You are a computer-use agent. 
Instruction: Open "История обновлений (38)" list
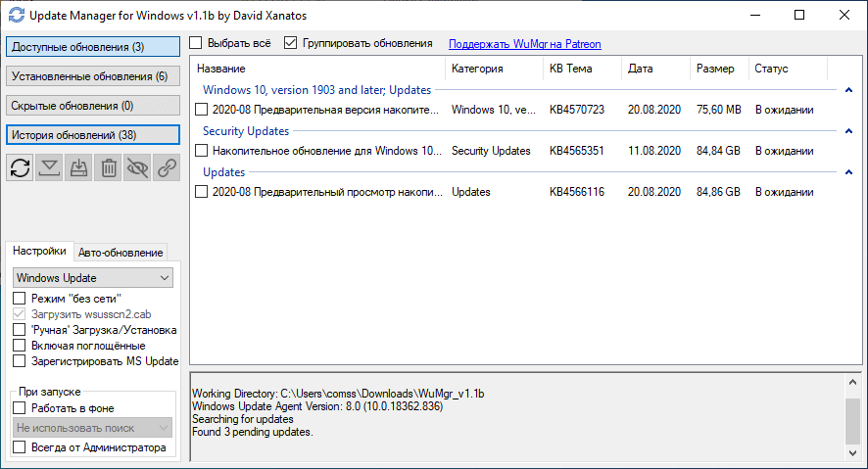pos(93,135)
